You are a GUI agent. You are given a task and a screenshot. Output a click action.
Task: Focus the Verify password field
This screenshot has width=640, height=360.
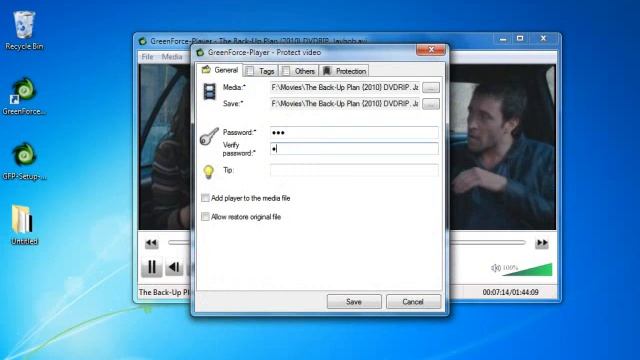pos(354,149)
